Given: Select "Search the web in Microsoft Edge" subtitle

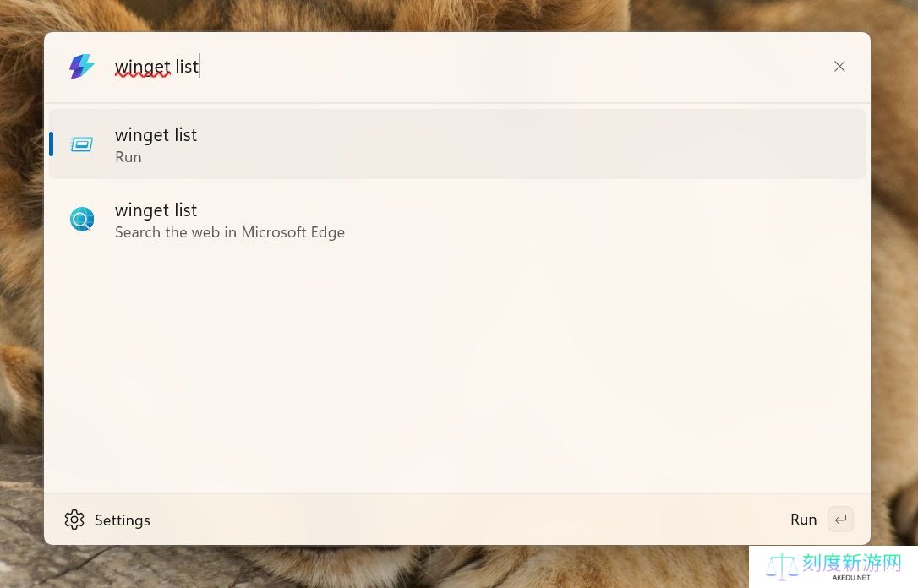Looking at the screenshot, I should (230, 232).
